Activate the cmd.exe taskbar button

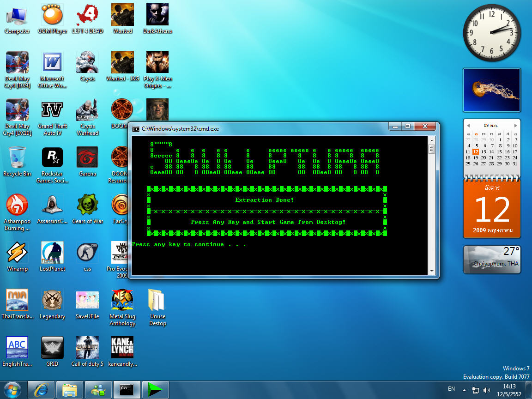point(127,390)
